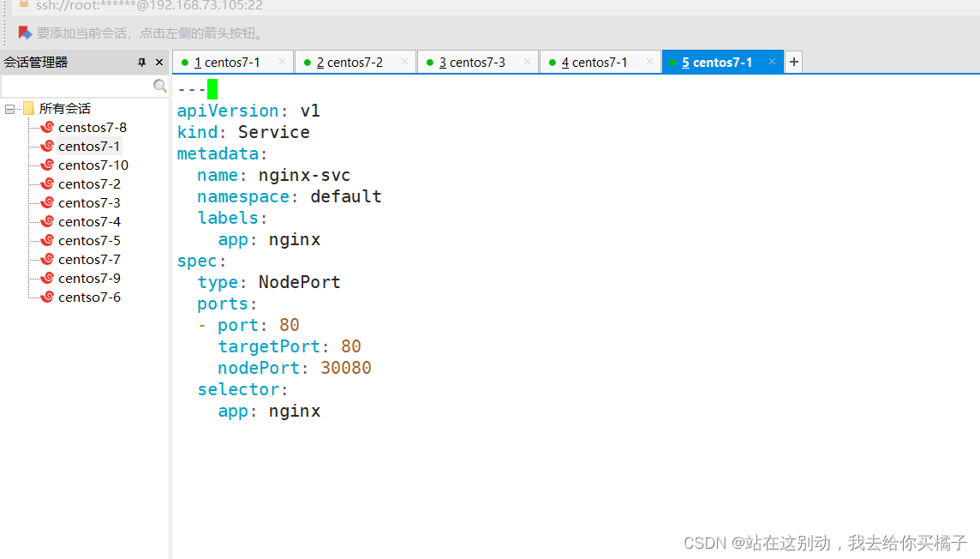
Task: Click the centos7-4 session icon
Action: (48, 222)
